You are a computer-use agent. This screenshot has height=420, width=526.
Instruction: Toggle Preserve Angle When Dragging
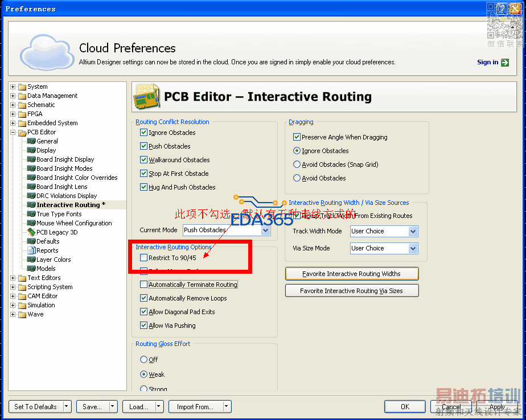tap(297, 137)
